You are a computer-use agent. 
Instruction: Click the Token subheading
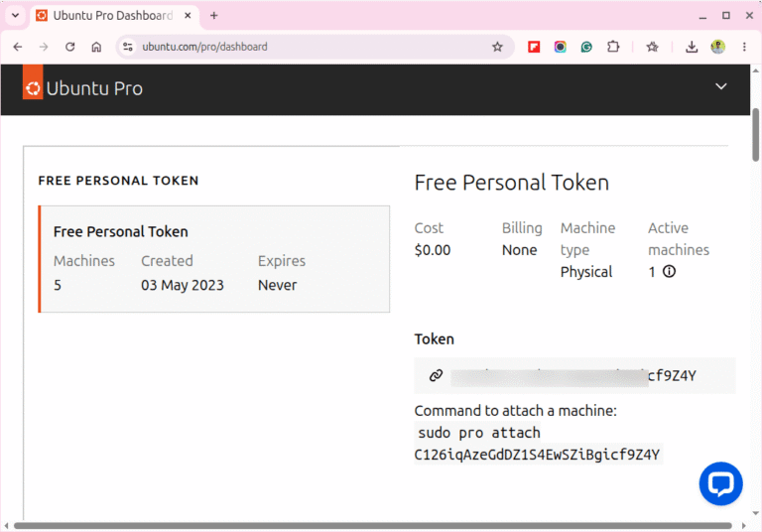pyautogui.click(x=434, y=338)
